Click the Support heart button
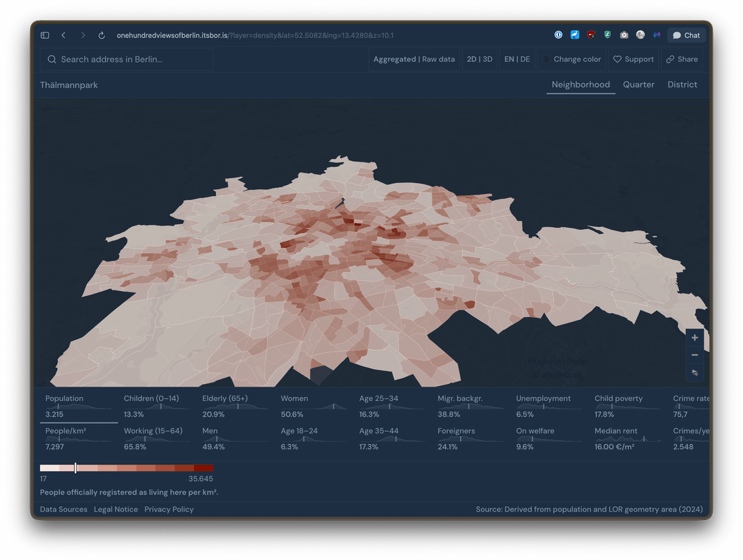 (633, 59)
